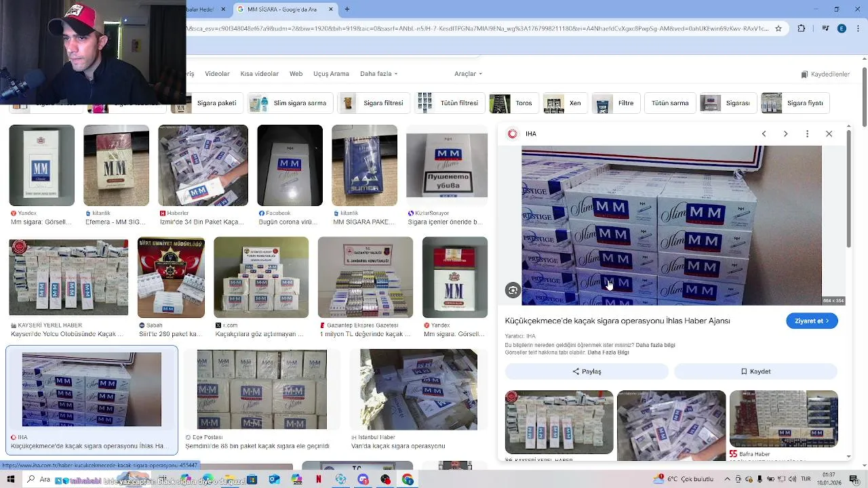
Task: Open the Istanbul Haber Van'da kaçak sigara thumbnail
Action: [418, 390]
